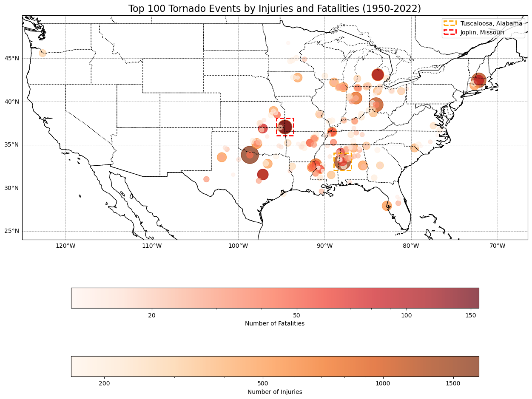Viewport: 532px width, 399px height.
Task: Click the 150 tick on fatalities colorbar
Action: (471, 315)
